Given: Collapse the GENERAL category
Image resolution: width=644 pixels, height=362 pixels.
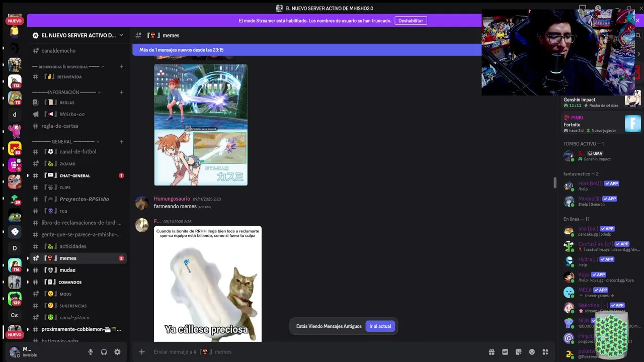Looking at the screenshot, I should coord(66,142).
